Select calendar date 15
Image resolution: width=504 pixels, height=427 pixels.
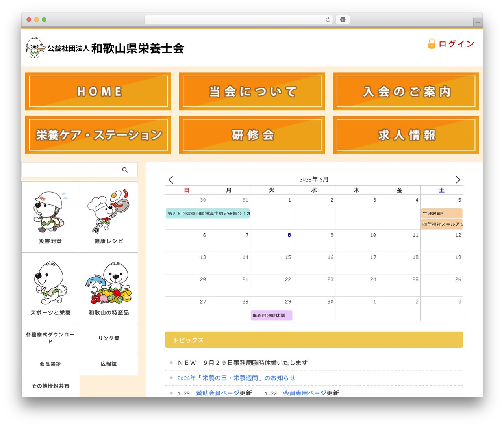[x=288, y=257]
